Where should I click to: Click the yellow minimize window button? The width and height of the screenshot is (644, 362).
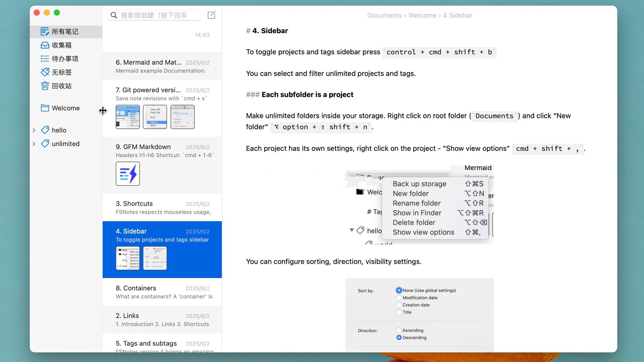click(x=47, y=13)
